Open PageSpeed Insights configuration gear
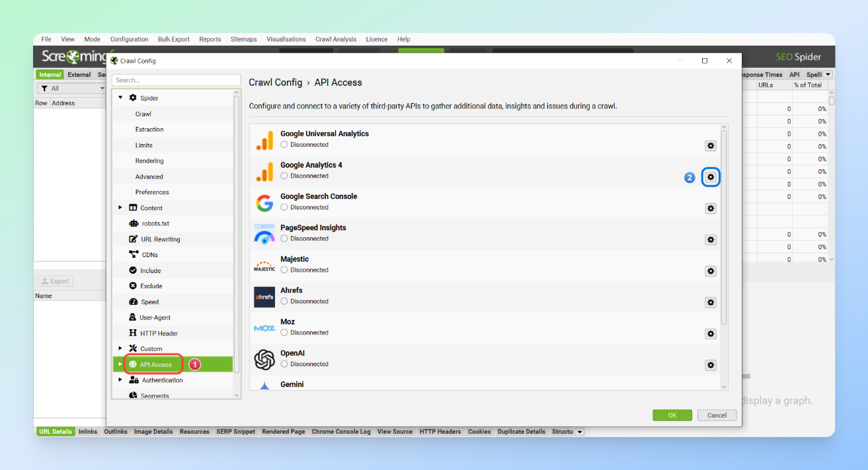Image resolution: width=868 pixels, height=470 pixels. pyautogui.click(x=711, y=240)
